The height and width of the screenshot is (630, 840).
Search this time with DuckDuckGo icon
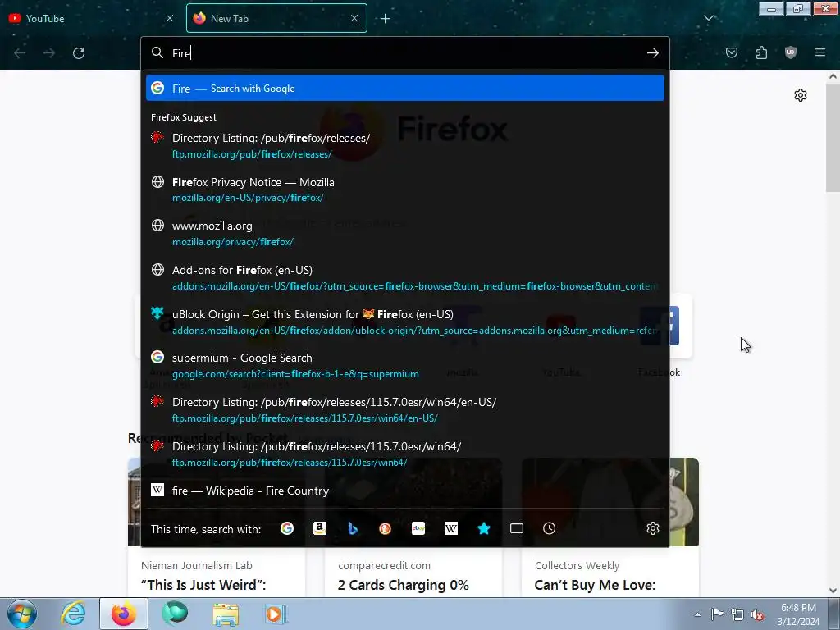[386, 529]
